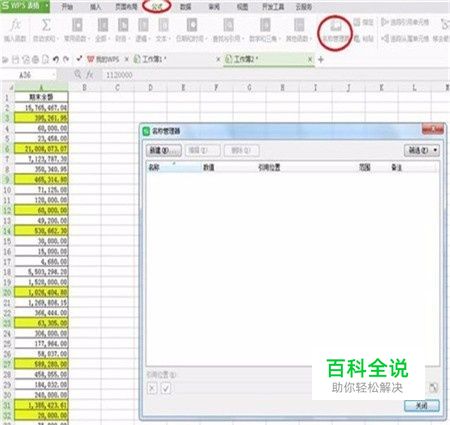Viewport: 450px width, 425px height.
Task: Open the Lookup and Reference (查找与引用) icon
Action: [228, 25]
